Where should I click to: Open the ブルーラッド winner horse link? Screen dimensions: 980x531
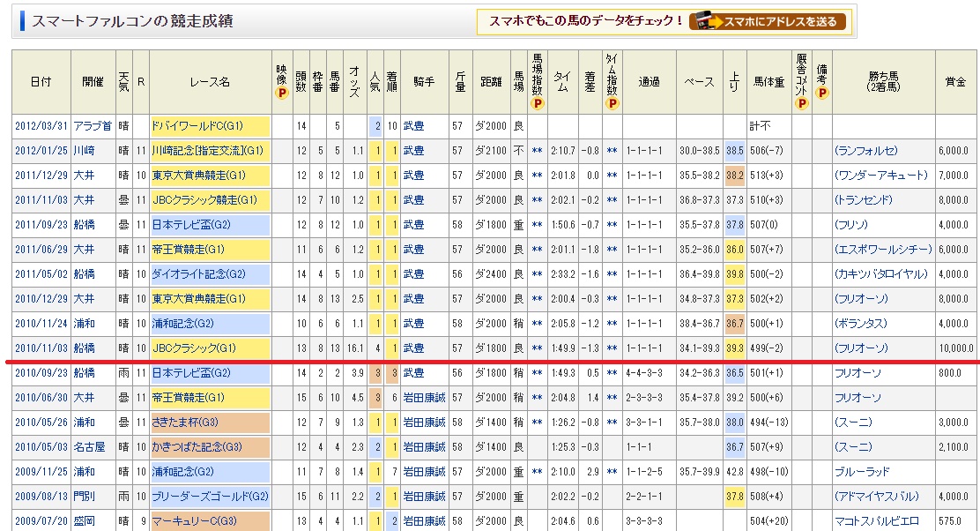pos(865,472)
